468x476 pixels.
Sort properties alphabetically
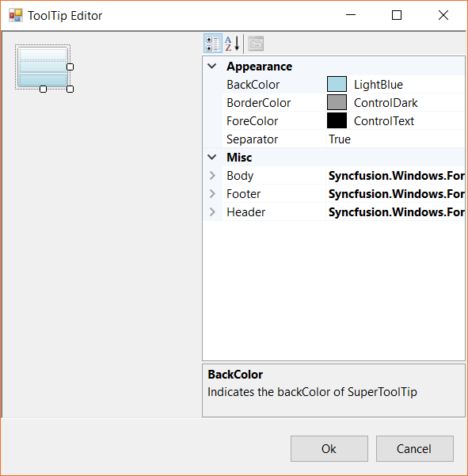233,44
